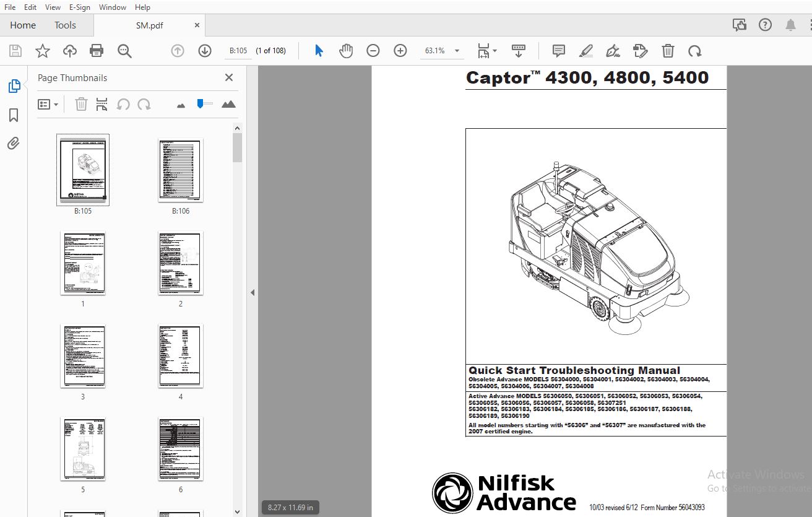Open the Attachments paperclip panel
Viewport: 812px width, 517px height.
[x=14, y=144]
